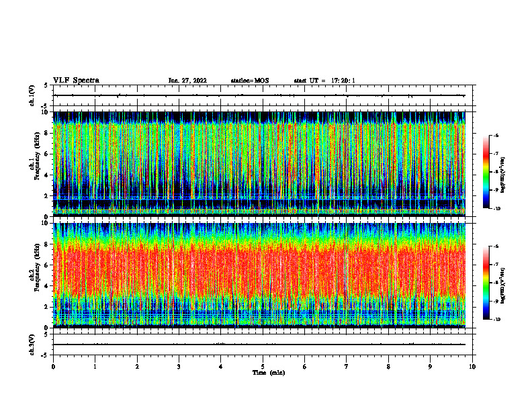The width and height of the screenshot is (532, 411).
Task: Click the "Time (min)" axis label
Action: [269, 373]
